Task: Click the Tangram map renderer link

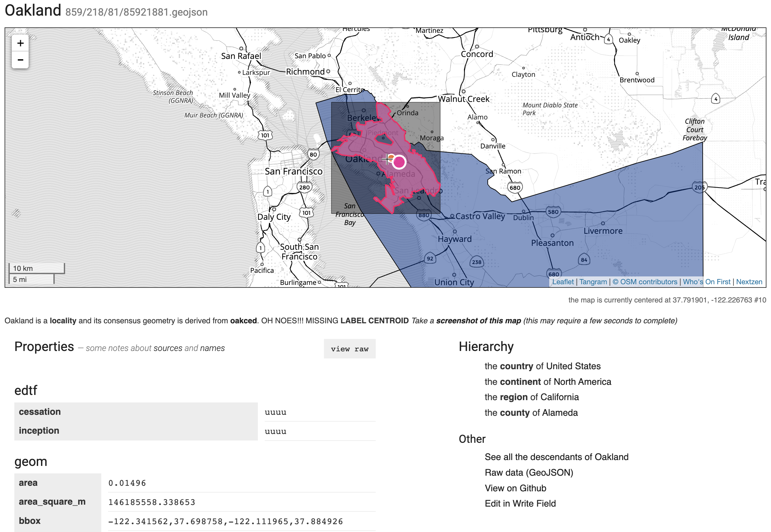Action: point(592,284)
